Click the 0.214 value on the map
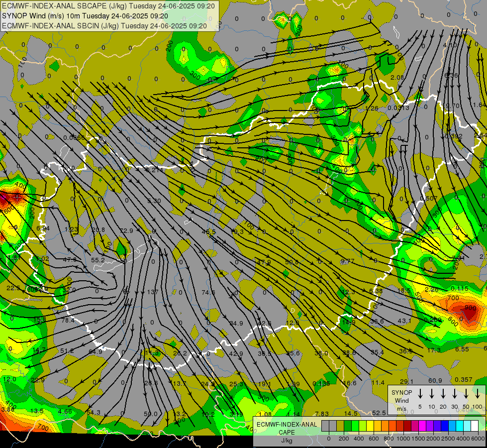487x448 pixels. (154, 170)
